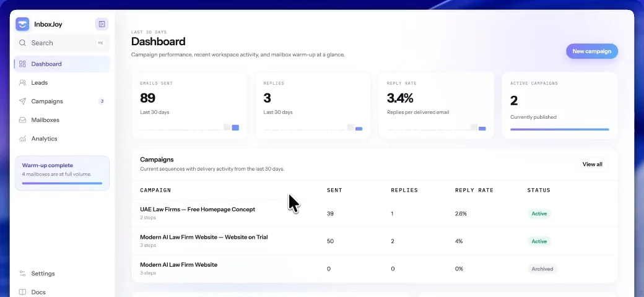Click the STATUS column header
Viewport: 644px width, 297px height.
[x=539, y=190]
